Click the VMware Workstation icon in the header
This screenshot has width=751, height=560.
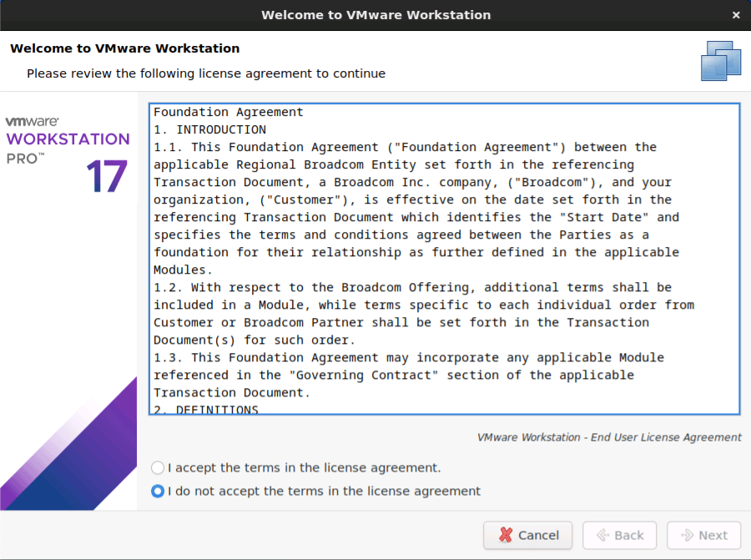tap(721, 61)
